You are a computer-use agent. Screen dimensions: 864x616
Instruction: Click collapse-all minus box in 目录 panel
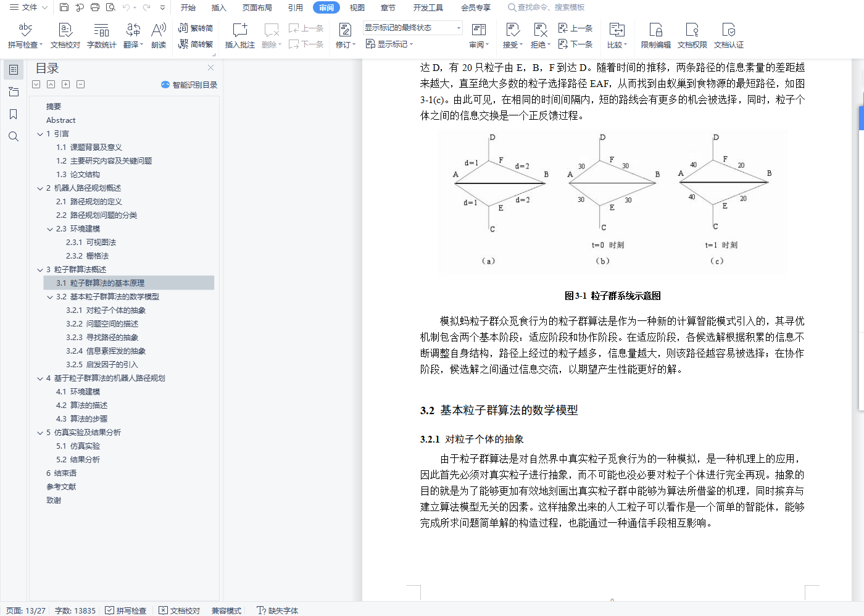[80, 84]
